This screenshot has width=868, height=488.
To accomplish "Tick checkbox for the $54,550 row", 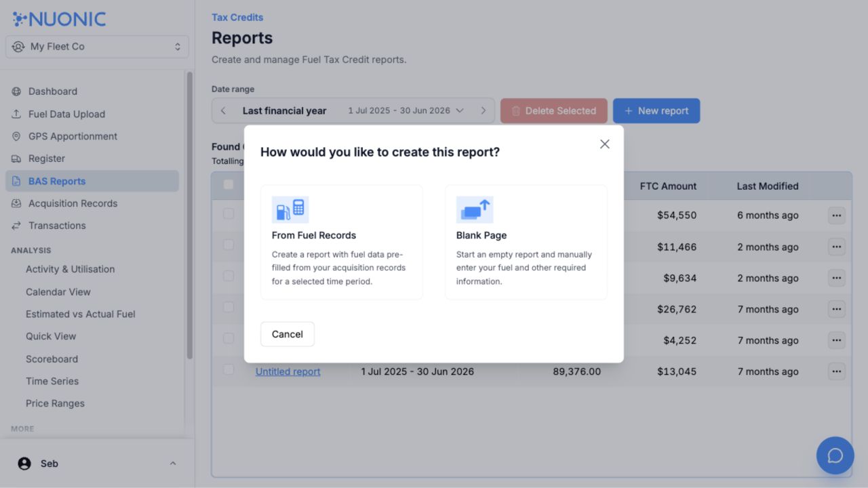I will point(229,213).
